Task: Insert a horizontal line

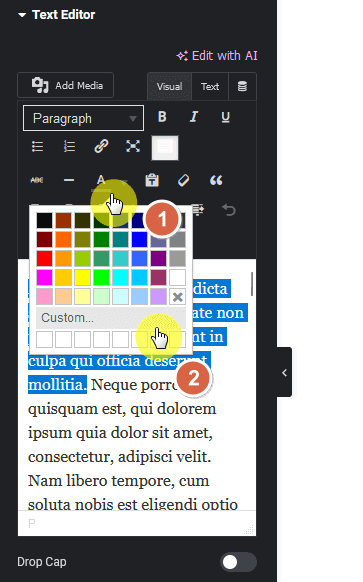Action: tap(69, 180)
